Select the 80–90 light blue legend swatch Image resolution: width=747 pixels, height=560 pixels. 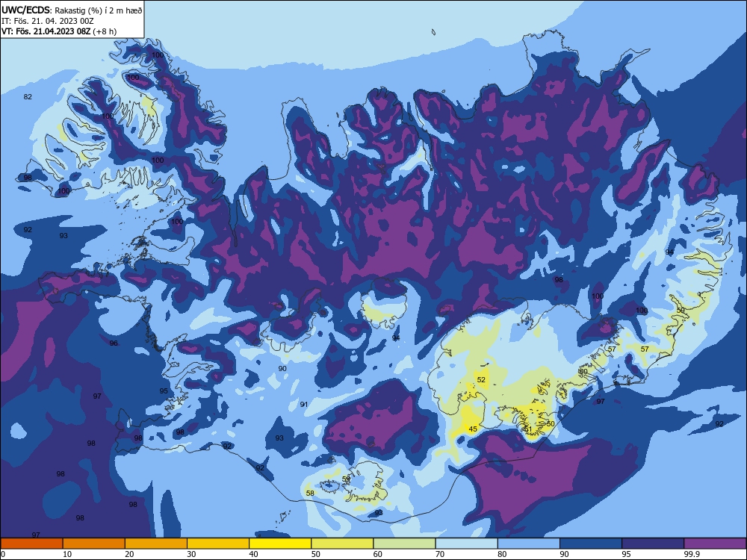pyautogui.click(x=529, y=544)
